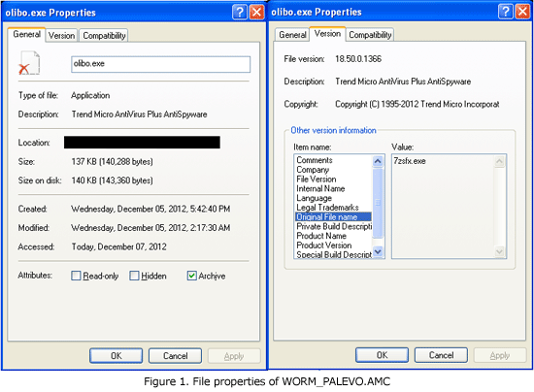
Task: Click OK in the right Properties window
Action: [x=382, y=355]
